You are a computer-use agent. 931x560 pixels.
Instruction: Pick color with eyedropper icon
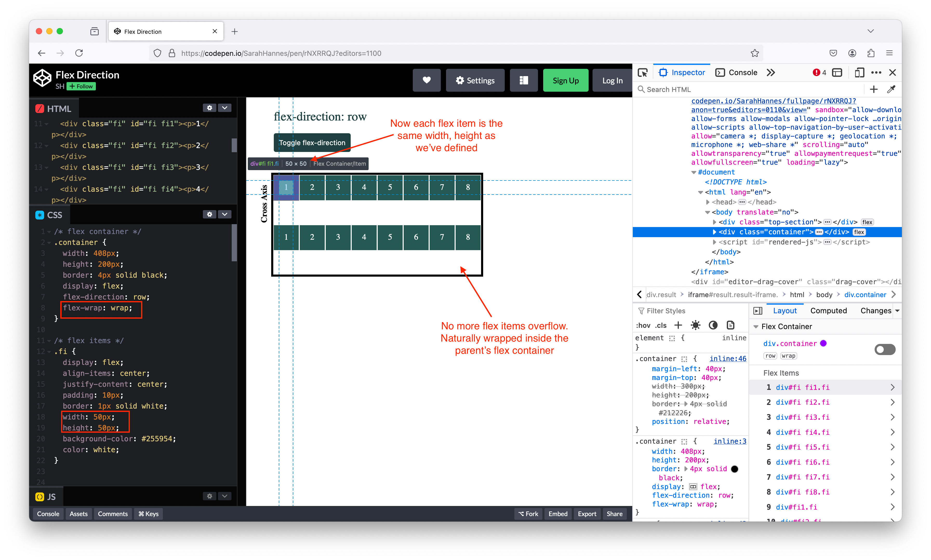coord(891,89)
